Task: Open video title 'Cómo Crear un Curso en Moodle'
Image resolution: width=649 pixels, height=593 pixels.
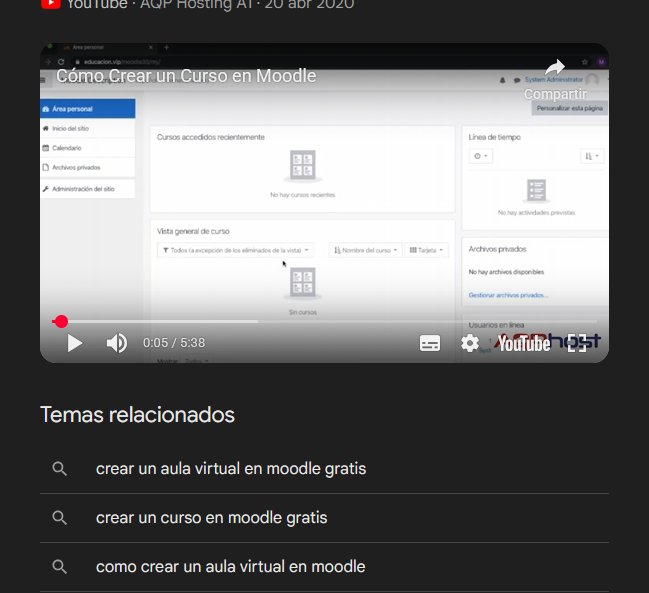Action: [x=186, y=76]
